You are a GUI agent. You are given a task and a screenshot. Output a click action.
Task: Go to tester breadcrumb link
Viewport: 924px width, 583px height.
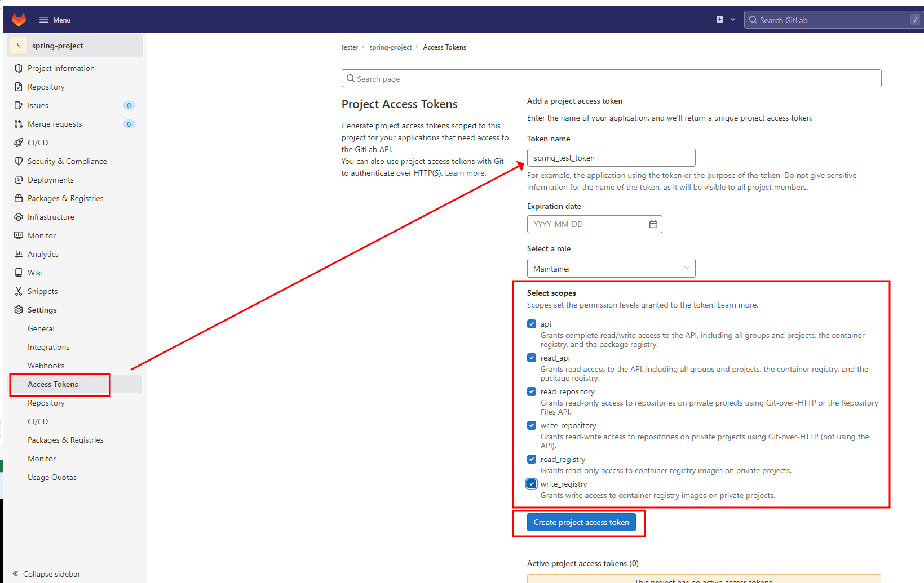(350, 47)
